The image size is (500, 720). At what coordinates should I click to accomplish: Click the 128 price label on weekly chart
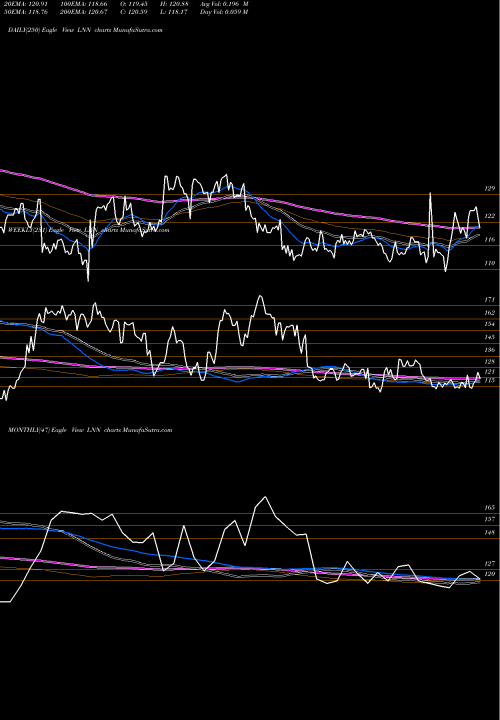pos(489,362)
